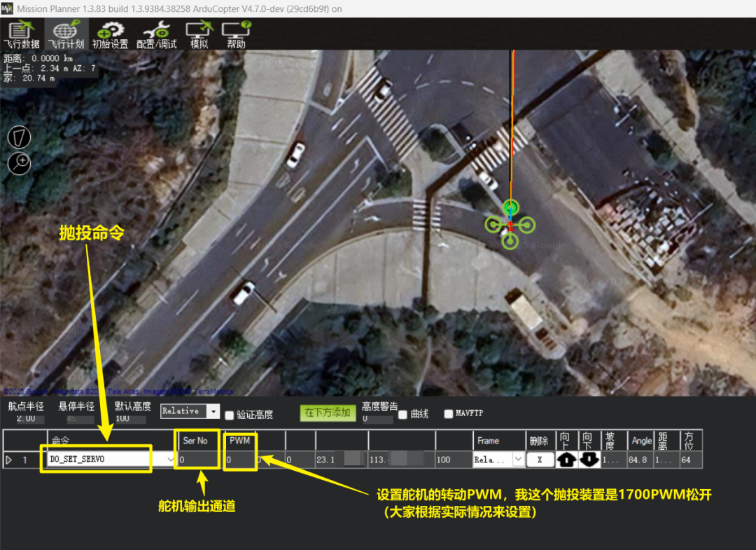Viewport: 756px width, 550px height.
Task: Enable the 验证高度 verify height checkbox
Action: [230, 415]
